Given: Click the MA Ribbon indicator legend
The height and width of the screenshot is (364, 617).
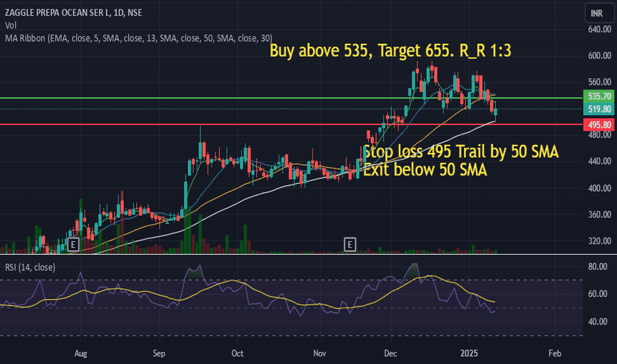Looking at the screenshot, I should coord(138,38).
